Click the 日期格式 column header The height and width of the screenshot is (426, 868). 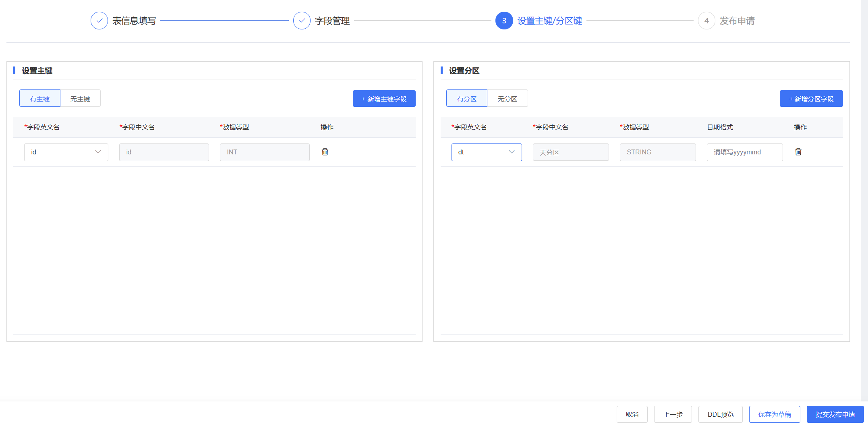tap(720, 127)
